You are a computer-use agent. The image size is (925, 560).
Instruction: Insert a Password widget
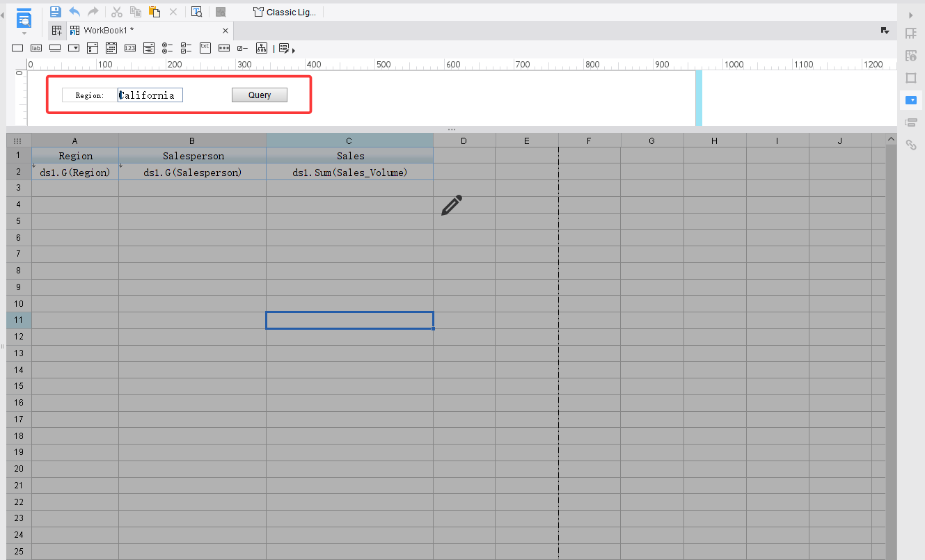(x=223, y=48)
